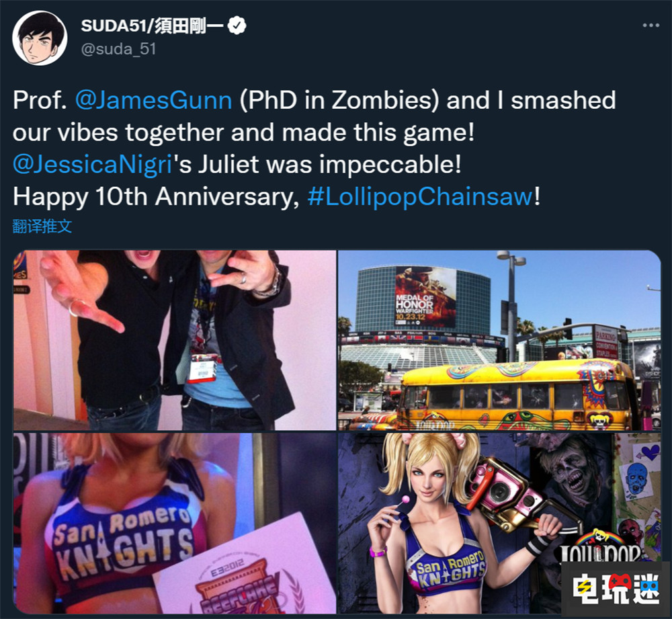Click the Medal of Honor billboard
Screen dimensions: 672x619
pyautogui.click(x=425, y=296)
